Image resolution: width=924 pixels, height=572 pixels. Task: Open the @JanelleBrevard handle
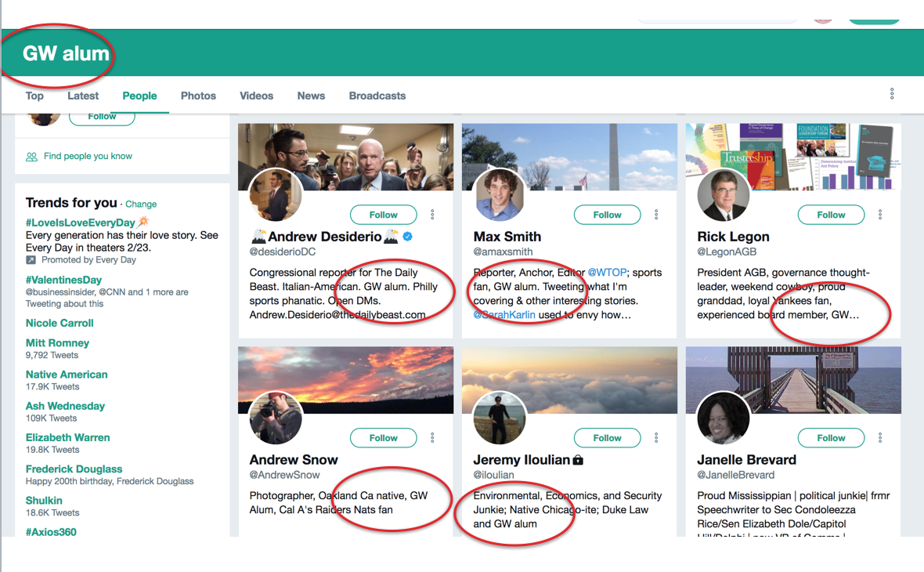735,475
